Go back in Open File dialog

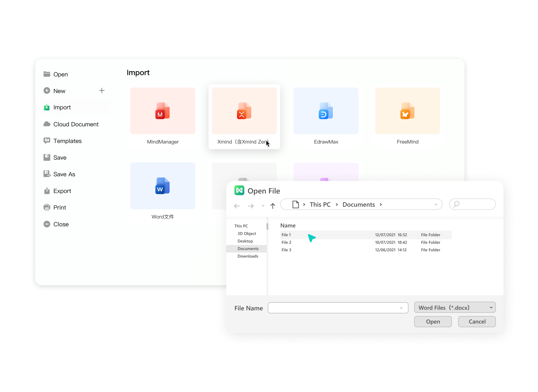click(x=237, y=206)
